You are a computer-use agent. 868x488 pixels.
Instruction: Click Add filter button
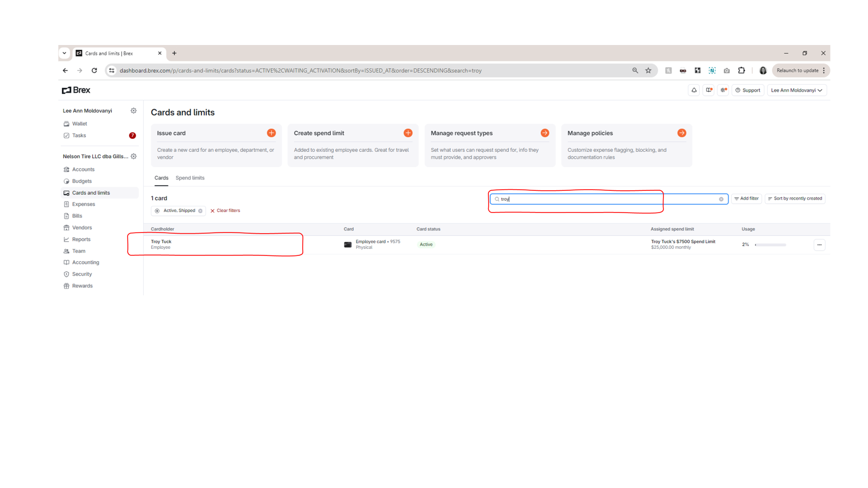pos(746,198)
